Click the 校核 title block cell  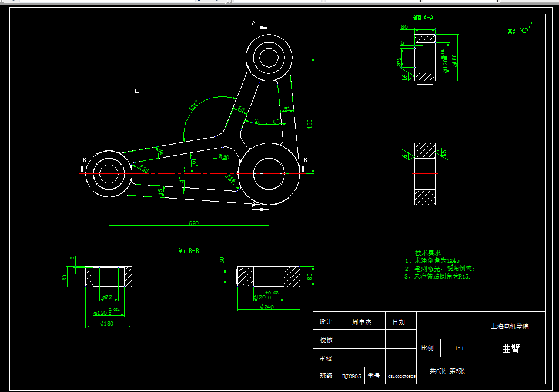point(326,340)
